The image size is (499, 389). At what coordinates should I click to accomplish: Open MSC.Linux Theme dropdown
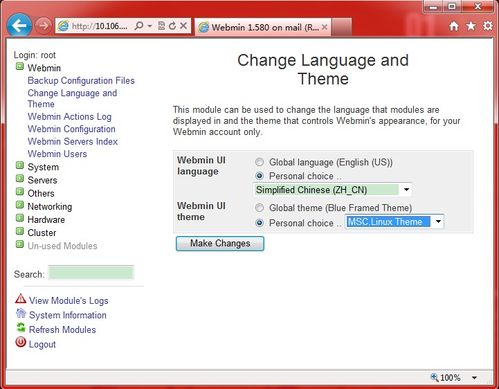point(395,222)
